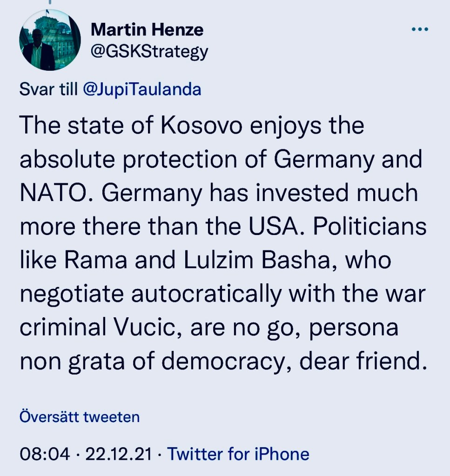Open the @JupiTaulanda mention link
This screenshot has width=450, height=476.
coord(141,89)
